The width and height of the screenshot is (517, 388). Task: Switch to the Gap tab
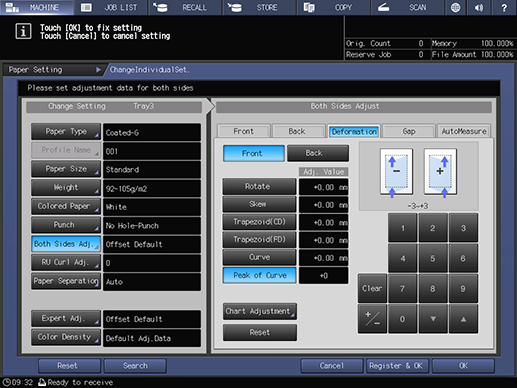coord(409,131)
